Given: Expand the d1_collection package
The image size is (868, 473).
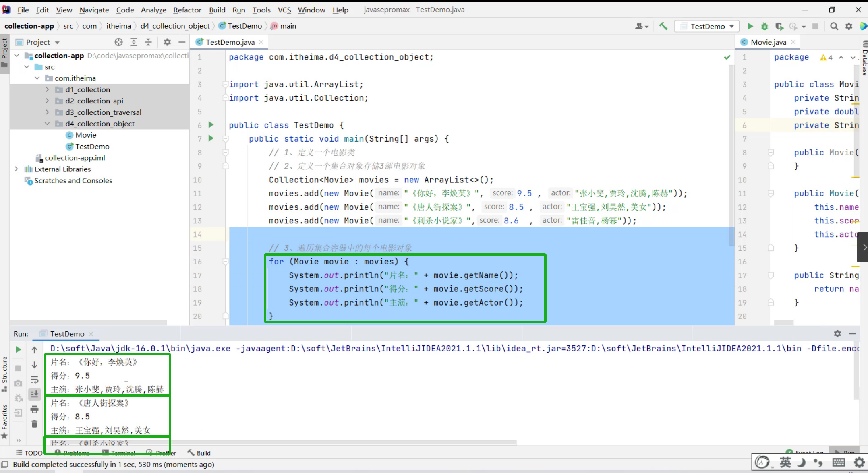Looking at the screenshot, I should click(x=47, y=89).
